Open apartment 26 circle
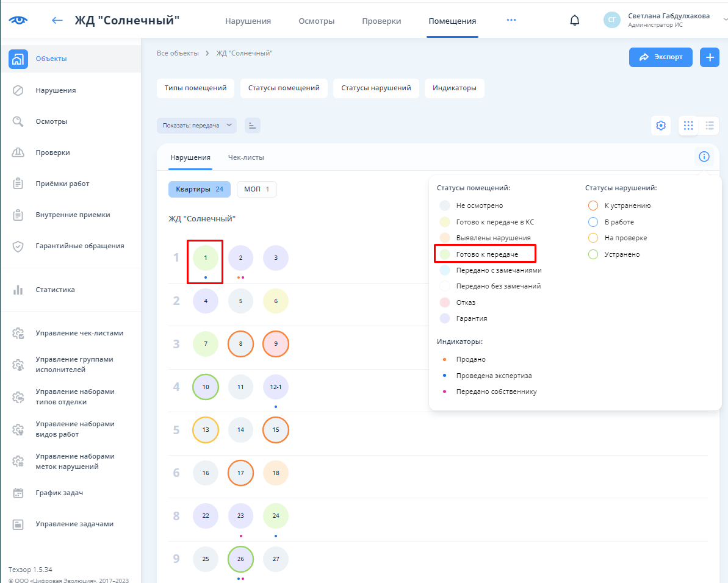 [x=240, y=559]
